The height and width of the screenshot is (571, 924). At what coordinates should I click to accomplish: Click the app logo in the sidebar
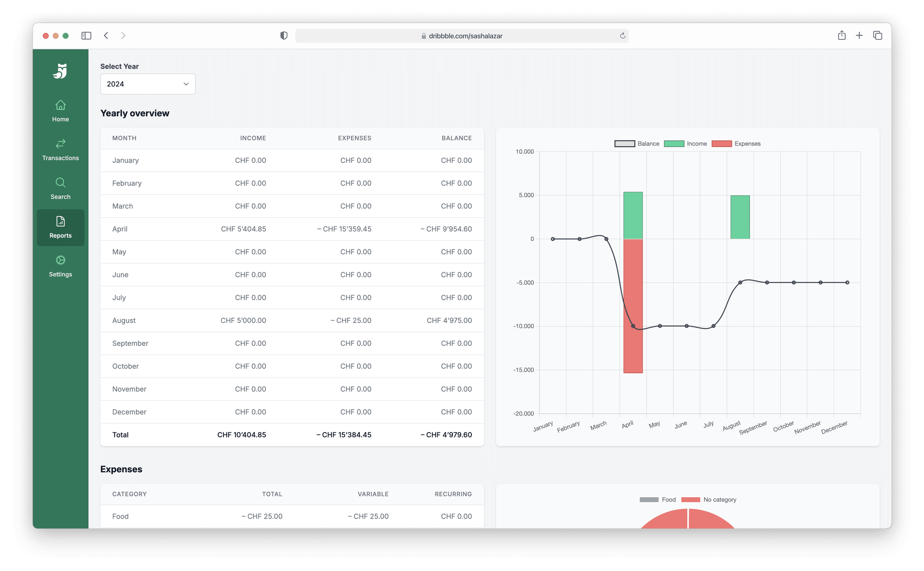60,71
